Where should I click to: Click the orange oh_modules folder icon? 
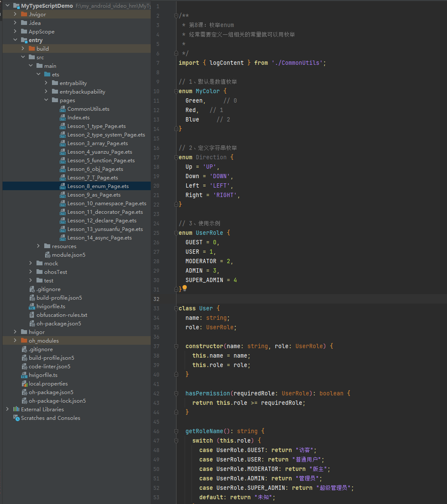click(x=24, y=340)
